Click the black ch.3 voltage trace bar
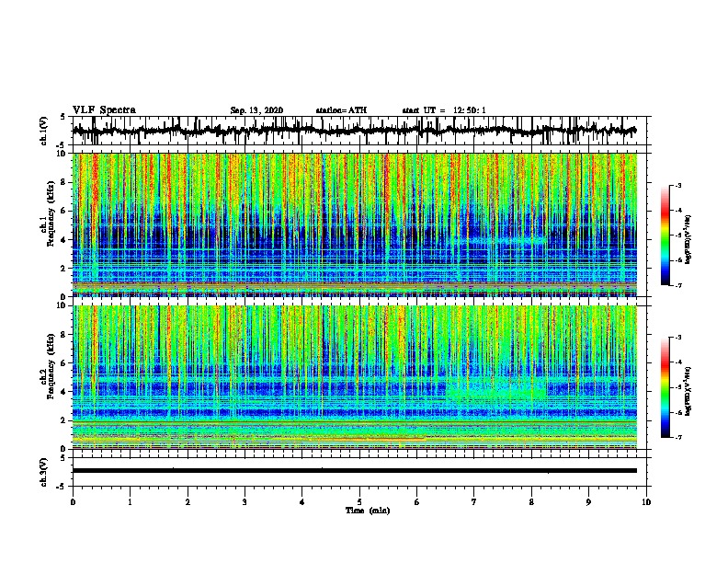 [355, 471]
